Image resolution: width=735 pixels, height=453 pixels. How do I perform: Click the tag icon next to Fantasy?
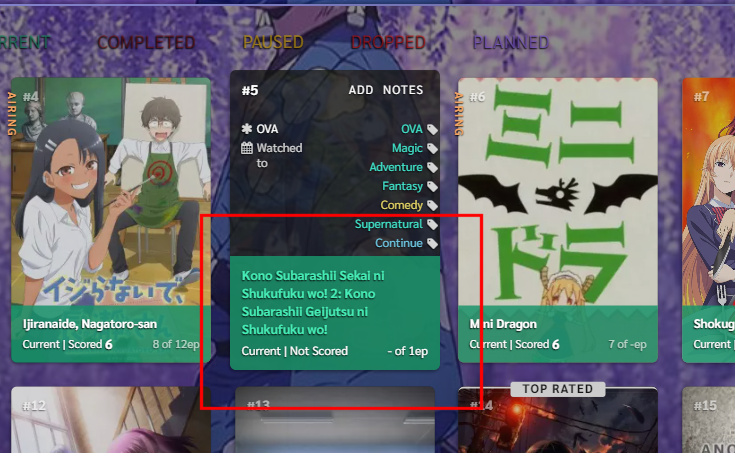pyautogui.click(x=432, y=187)
